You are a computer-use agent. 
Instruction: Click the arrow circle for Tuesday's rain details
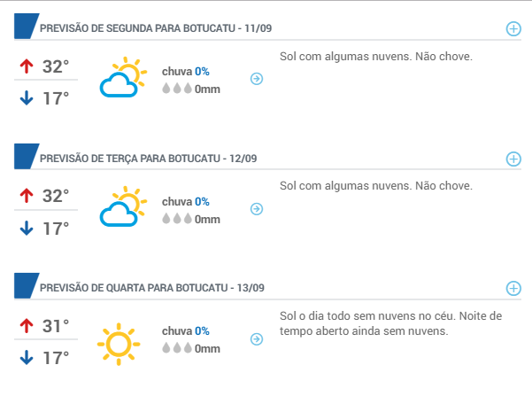[257, 209]
